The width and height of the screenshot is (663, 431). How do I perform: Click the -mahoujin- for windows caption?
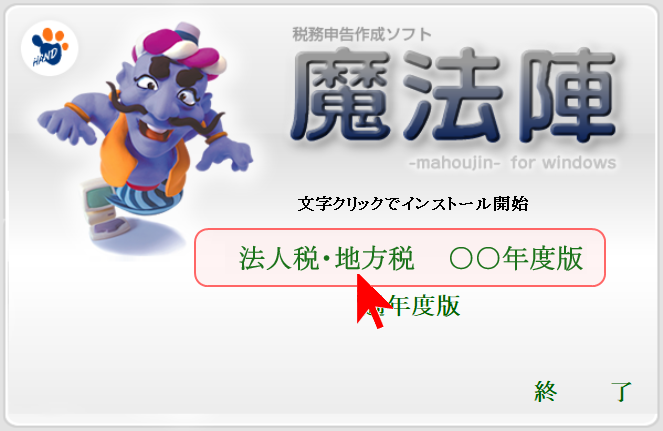point(512,162)
